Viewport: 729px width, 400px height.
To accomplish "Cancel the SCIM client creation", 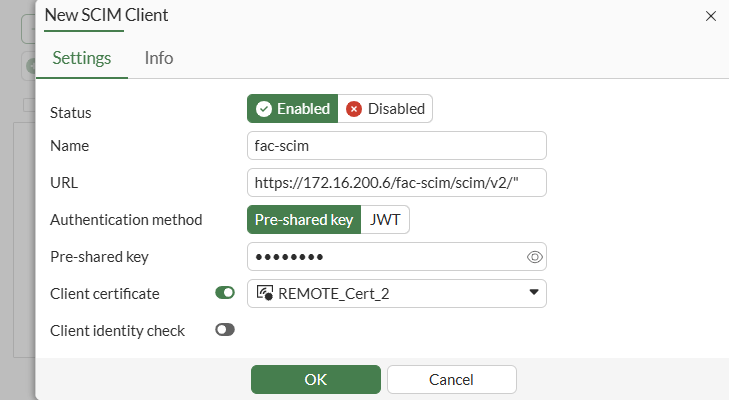I will pos(451,380).
